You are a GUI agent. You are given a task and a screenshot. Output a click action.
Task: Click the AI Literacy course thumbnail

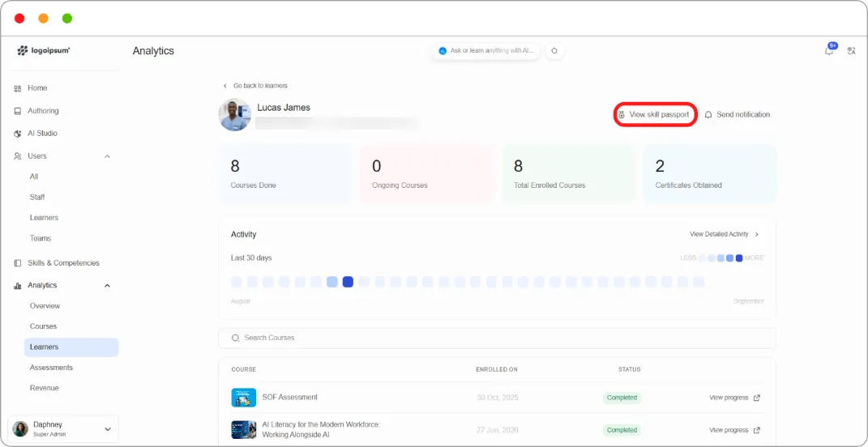244,430
